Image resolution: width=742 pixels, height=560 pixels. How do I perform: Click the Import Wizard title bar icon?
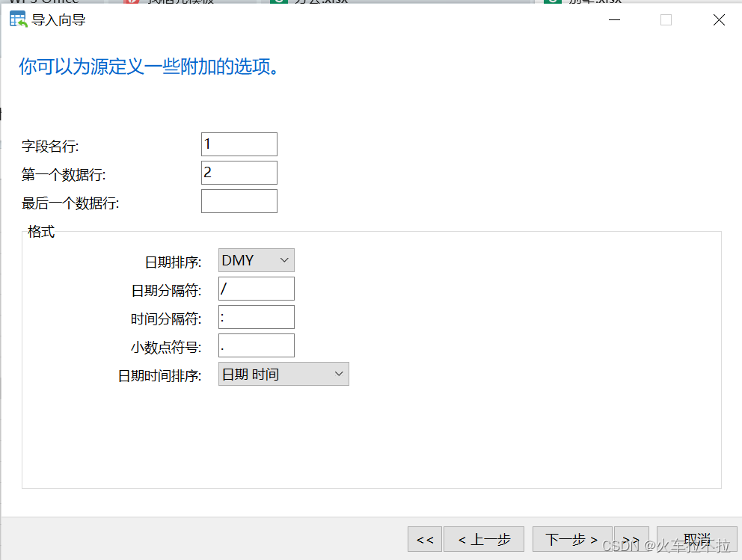tap(18, 19)
